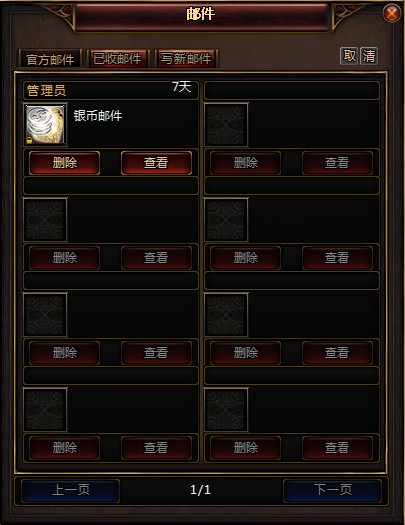Viewport: 405px width, 525px height.
Task: Click the 清 clear-all button
Action: pyautogui.click(x=369, y=56)
